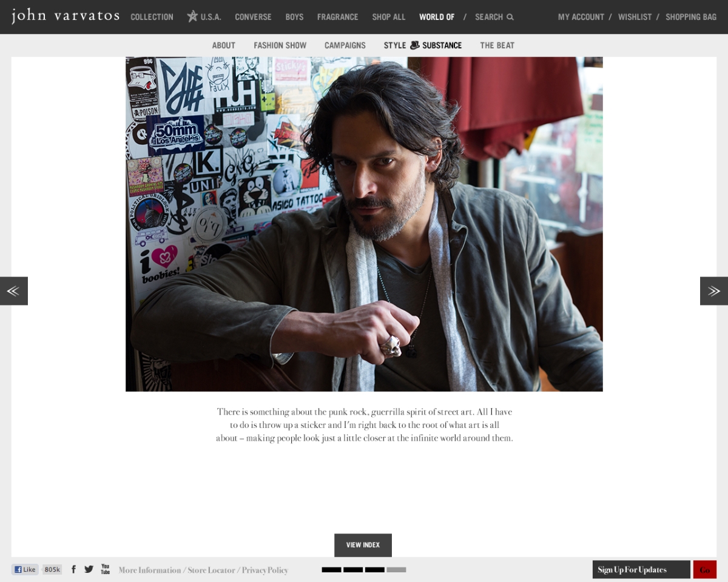This screenshot has width=728, height=582.
Task: Open the star U.S.A. section
Action: tap(204, 16)
